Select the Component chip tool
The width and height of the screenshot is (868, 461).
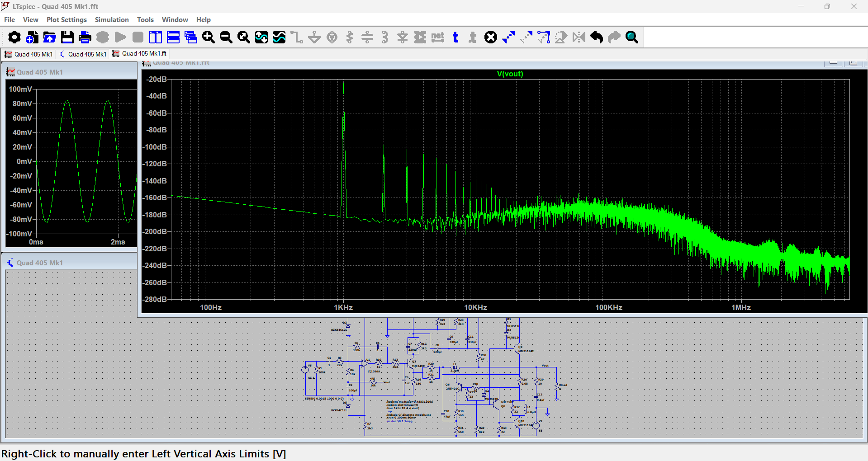tap(420, 37)
